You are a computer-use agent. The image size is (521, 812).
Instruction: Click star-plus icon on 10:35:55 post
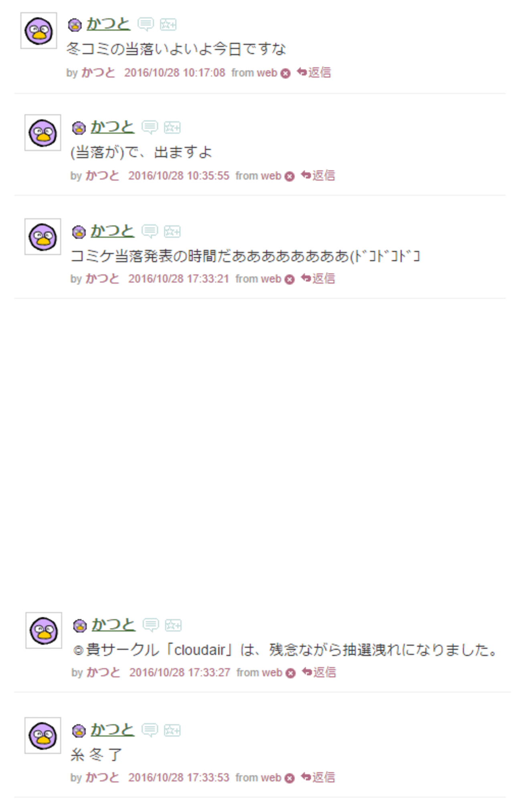coord(172,128)
